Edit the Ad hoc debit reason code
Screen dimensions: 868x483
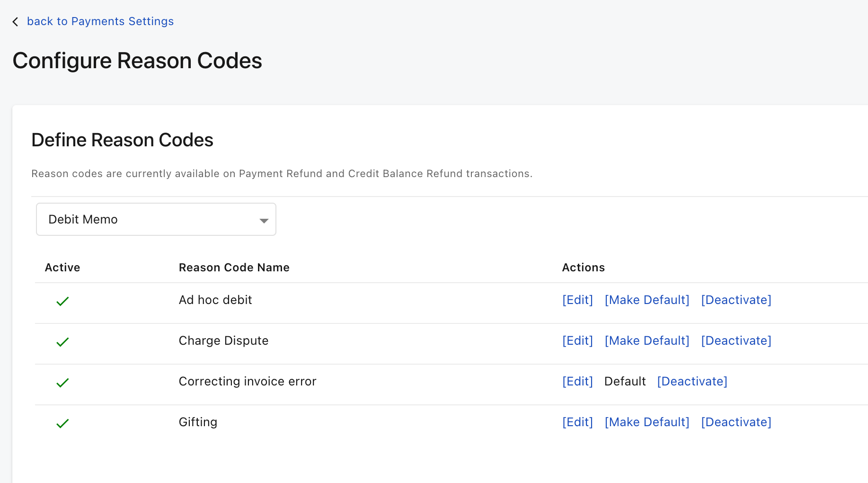(x=577, y=300)
